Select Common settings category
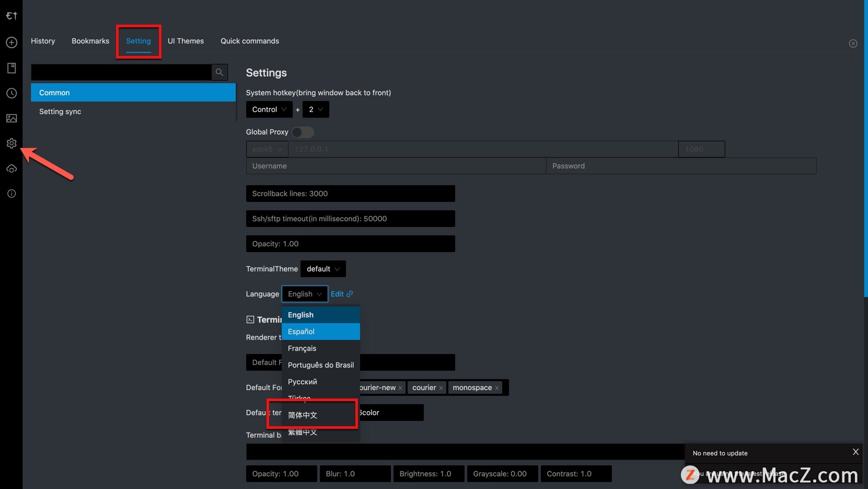The image size is (868, 489). 133,93
